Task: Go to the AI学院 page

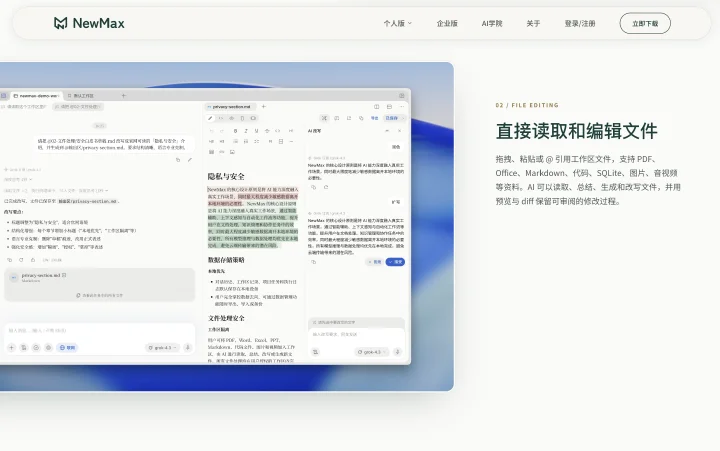Action: pos(492,23)
